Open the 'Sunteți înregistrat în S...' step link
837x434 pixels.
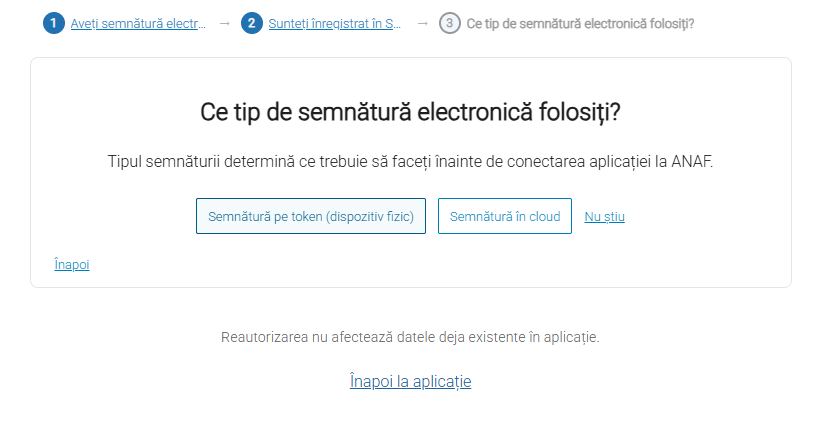point(336,23)
